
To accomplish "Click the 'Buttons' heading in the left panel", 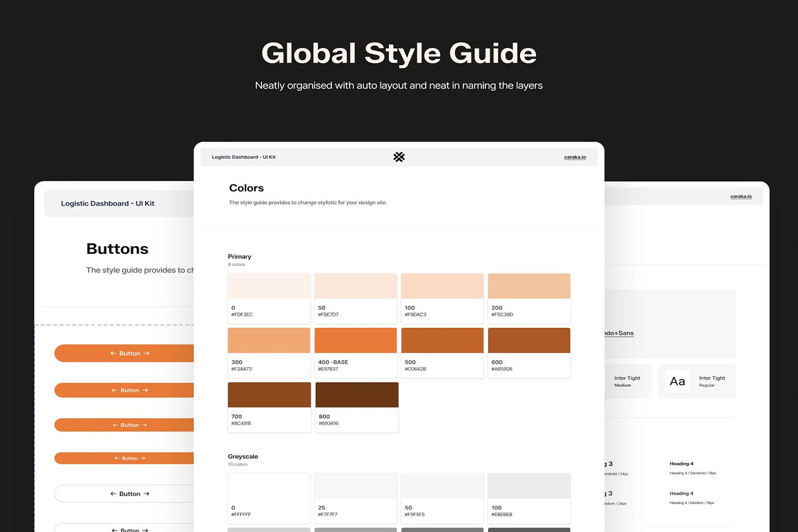I will (x=118, y=249).
